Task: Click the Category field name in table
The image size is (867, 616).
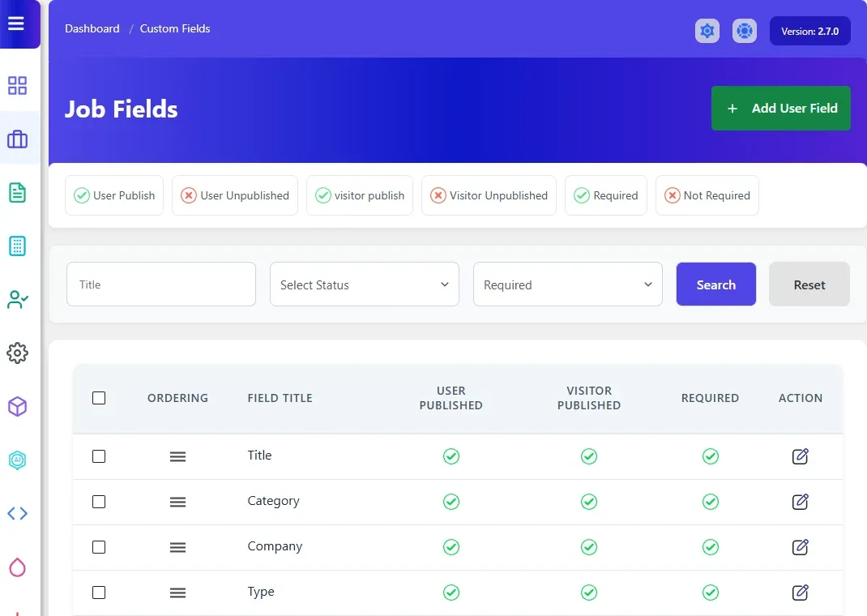Action: pos(273,501)
